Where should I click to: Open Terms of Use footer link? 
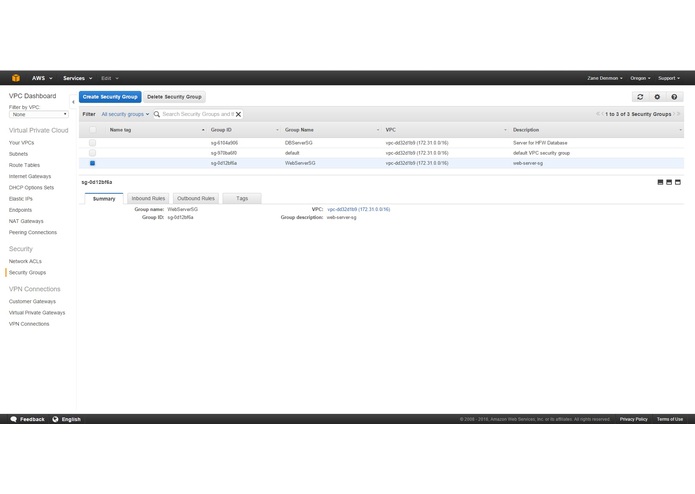(x=670, y=419)
